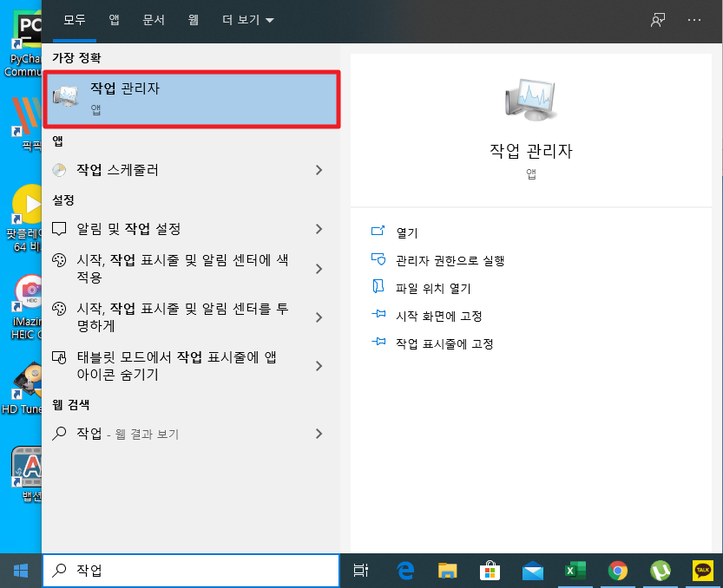Open File Explorer from the taskbar
Screen dimensions: 723x588
tap(447, 571)
